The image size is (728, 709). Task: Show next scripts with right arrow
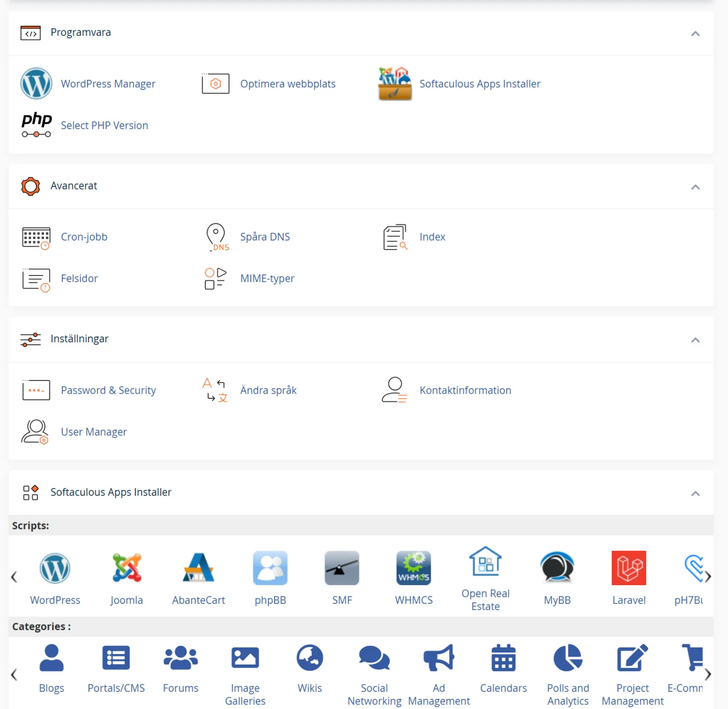(x=708, y=577)
